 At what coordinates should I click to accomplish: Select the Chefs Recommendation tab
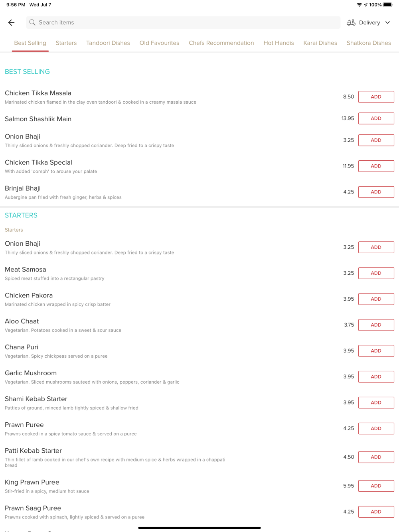[221, 43]
